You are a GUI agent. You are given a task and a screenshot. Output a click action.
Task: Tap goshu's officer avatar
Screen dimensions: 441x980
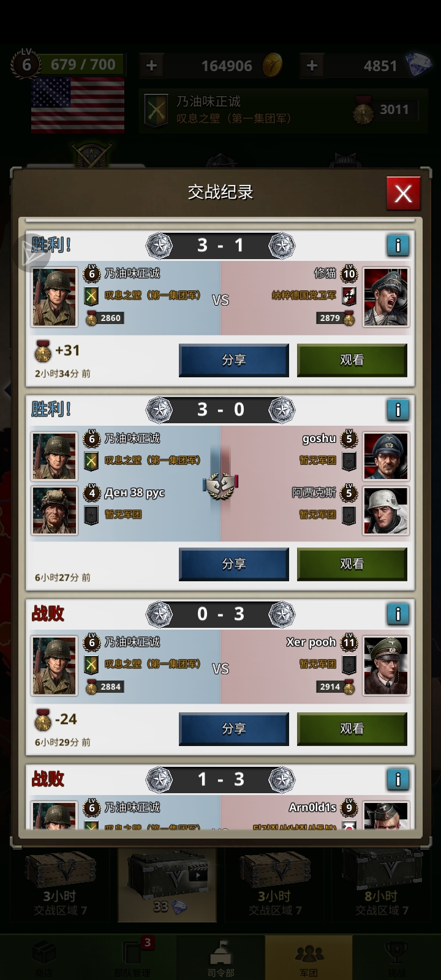coord(386,456)
